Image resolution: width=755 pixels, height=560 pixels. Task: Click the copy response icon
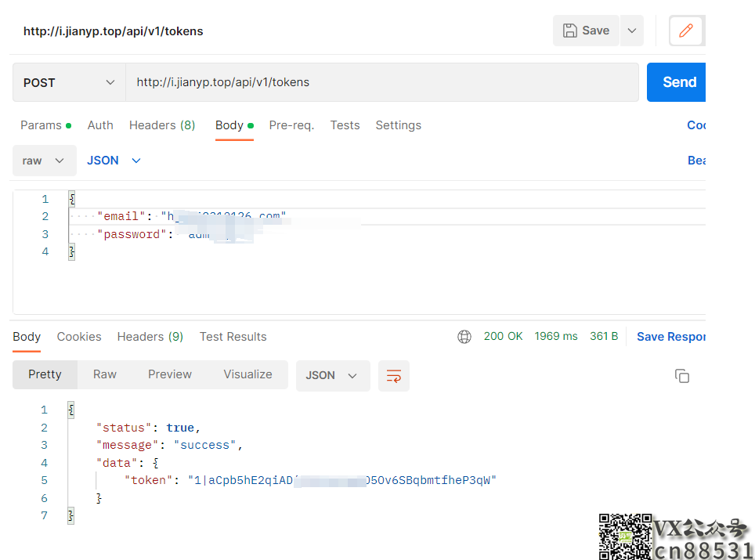click(x=682, y=376)
